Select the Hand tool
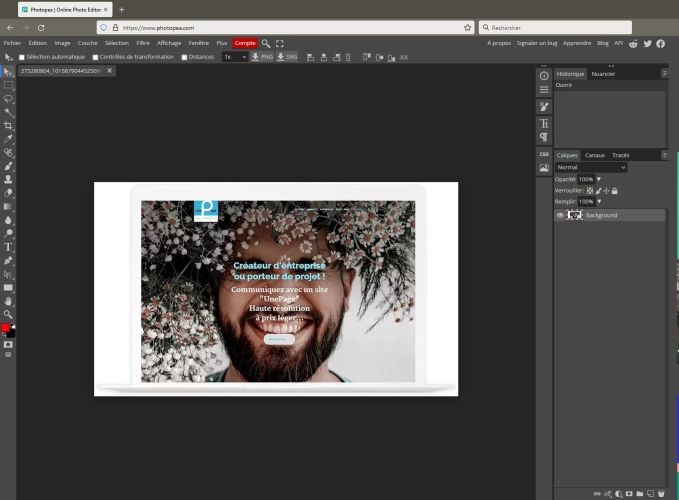 (x=8, y=300)
